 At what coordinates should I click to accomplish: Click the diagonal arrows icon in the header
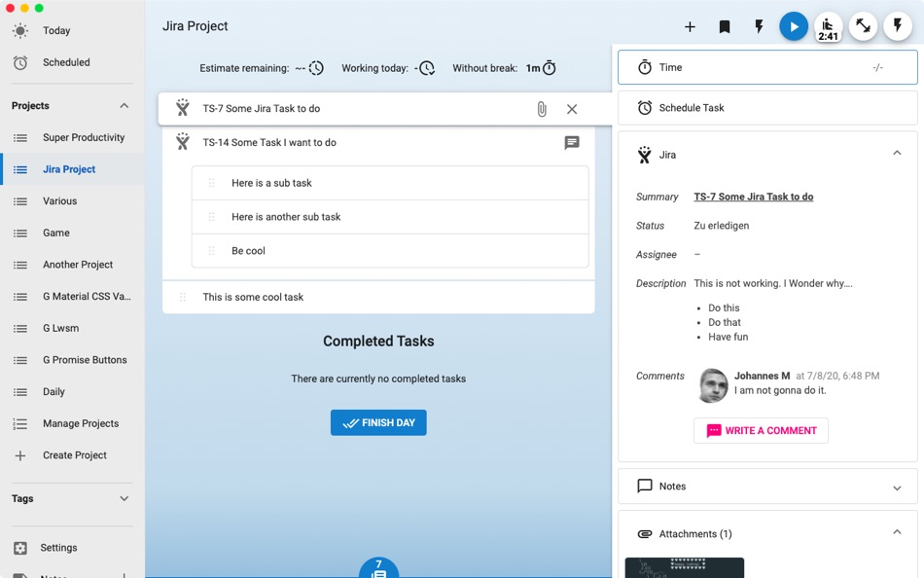[x=863, y=26]
